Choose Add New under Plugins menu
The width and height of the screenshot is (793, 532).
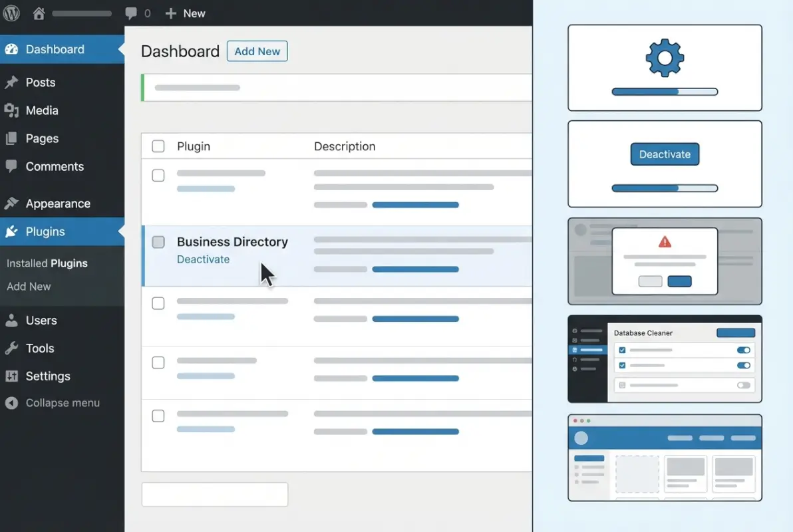pos(29,287)
